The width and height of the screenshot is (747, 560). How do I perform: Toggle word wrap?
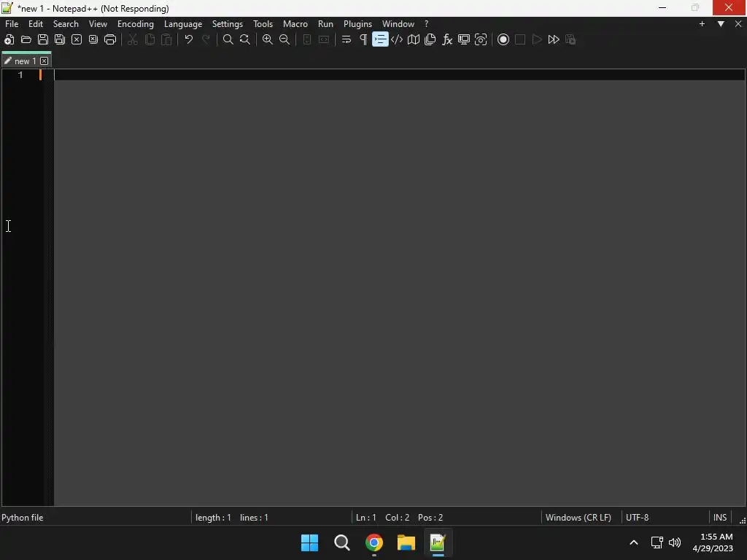tap(347, 39)
